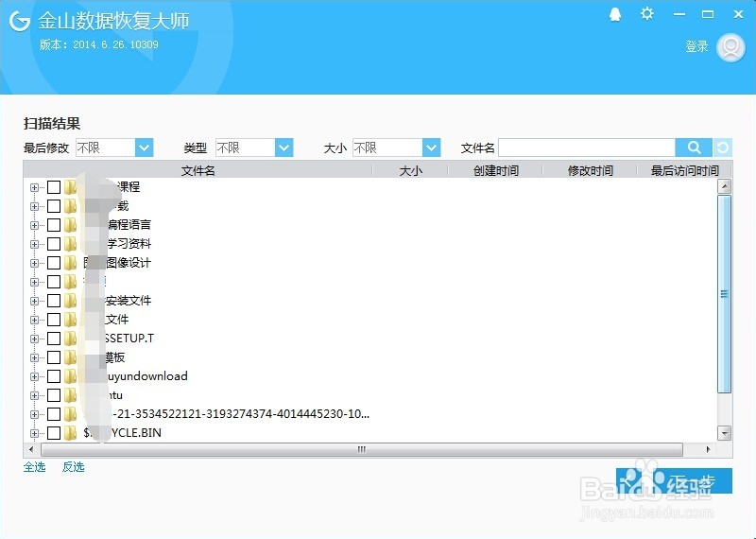Expand the 编程语言 folder node
The image size is (756, 539).
pyautogui.click(x=34, y=225)
